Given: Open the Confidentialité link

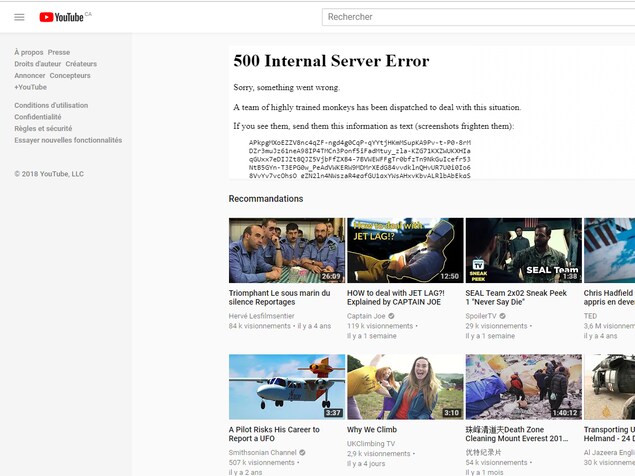Looking at the screenshot, I should (38, 117).
